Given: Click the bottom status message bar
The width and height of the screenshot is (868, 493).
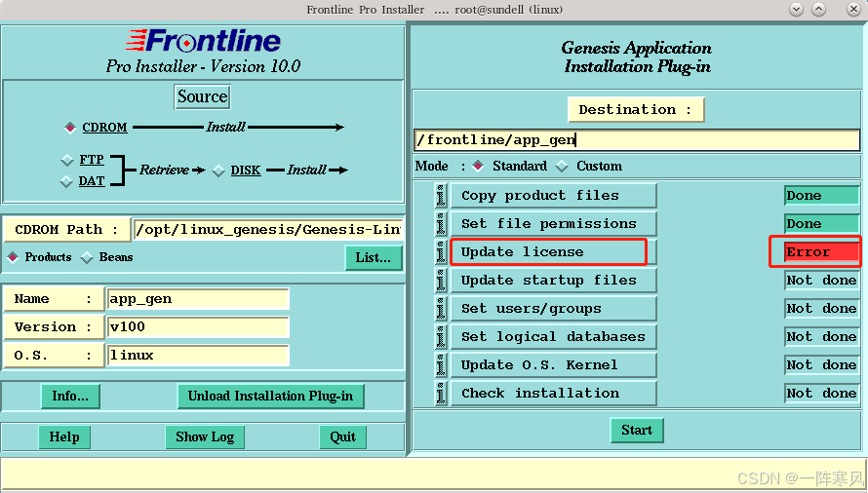Looking at the screenshot, I should tap(434, 474).
